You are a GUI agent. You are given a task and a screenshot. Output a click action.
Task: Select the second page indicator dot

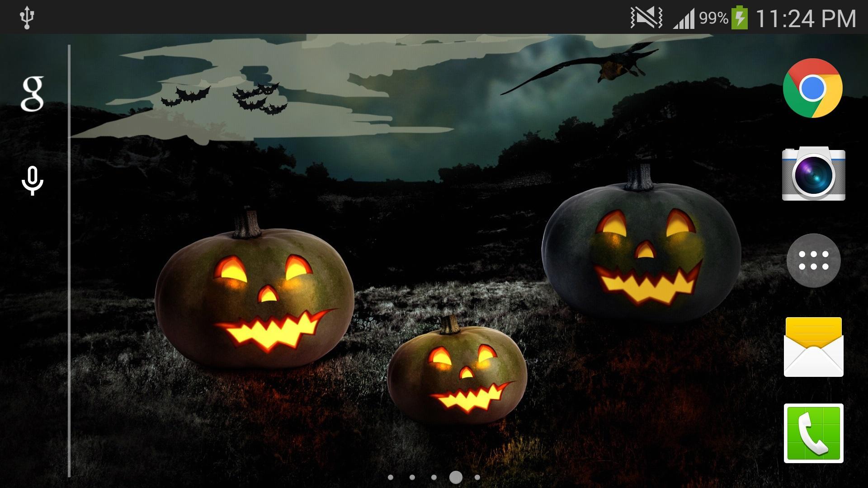412,477
